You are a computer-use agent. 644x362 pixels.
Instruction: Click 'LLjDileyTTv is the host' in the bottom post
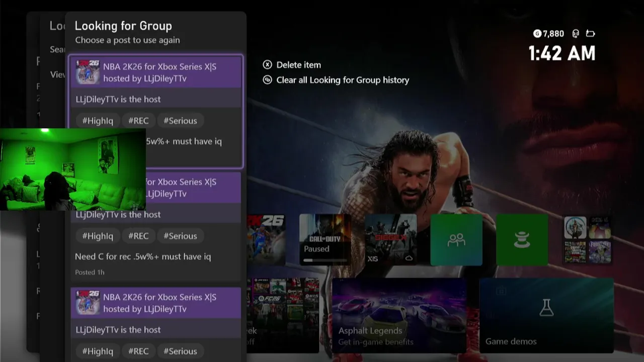pyautogui.click(x=118, y=330)
